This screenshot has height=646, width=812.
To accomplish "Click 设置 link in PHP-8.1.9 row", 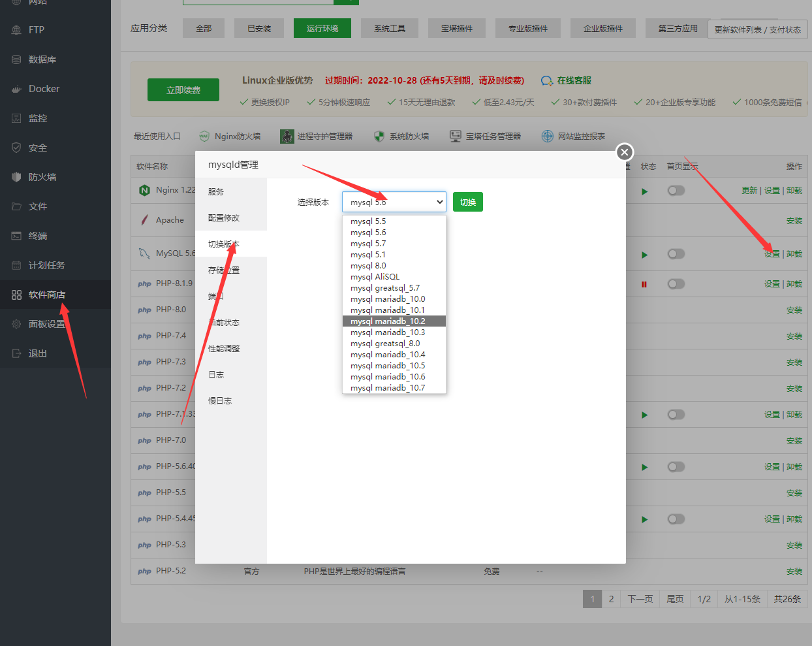I will tap(772, 284).
